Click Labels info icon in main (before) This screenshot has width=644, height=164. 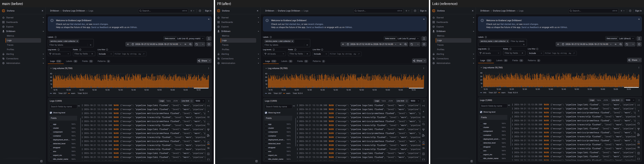(x=55, y=37)
